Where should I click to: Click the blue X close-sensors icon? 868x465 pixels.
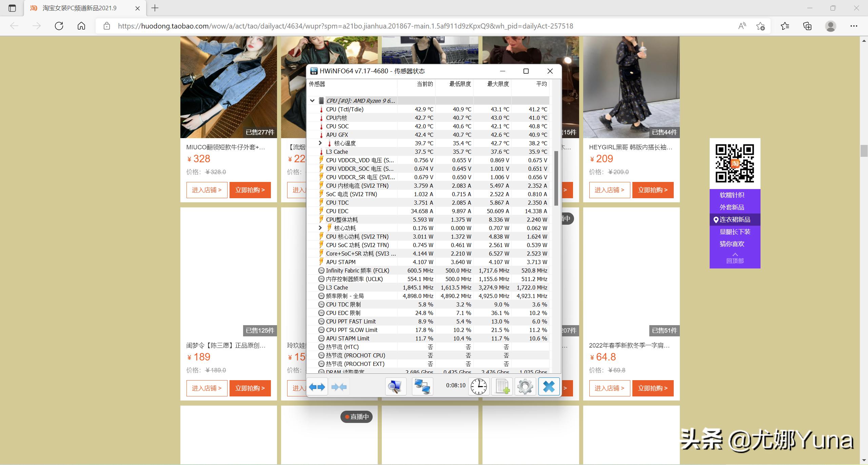[549, 387]
